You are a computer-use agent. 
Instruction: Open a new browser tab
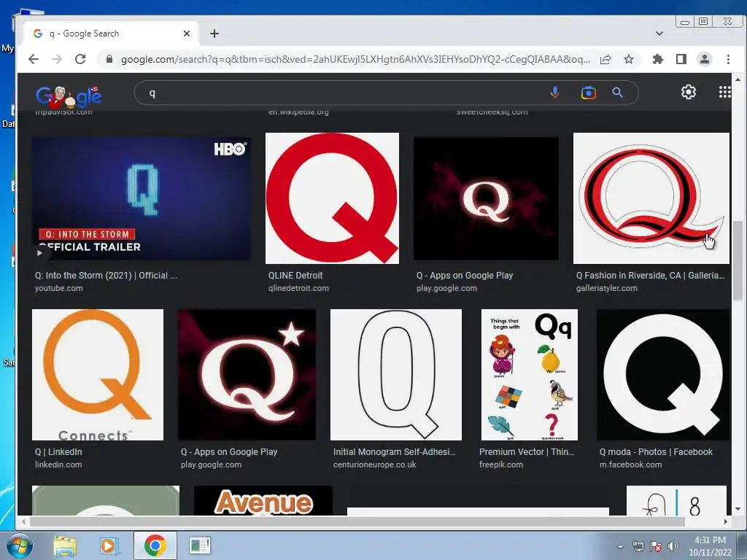coord(214,34)
